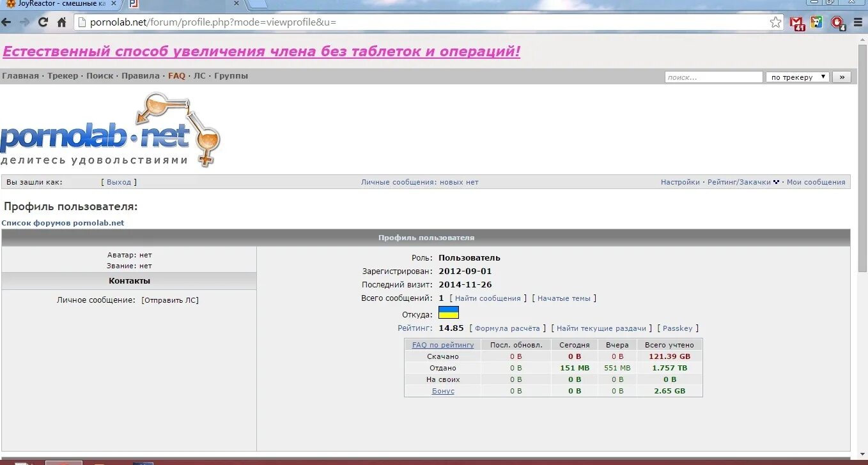Open Главная in the forum menu
868x465 pixels.
(x=20, y=75)
